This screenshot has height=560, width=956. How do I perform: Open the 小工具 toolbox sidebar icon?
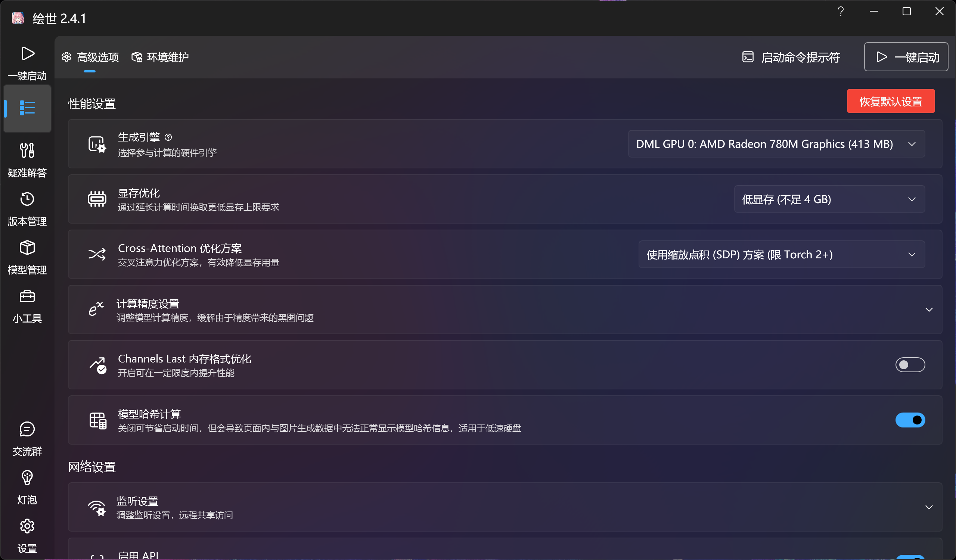pyautogui.click(x=27, y=296)
